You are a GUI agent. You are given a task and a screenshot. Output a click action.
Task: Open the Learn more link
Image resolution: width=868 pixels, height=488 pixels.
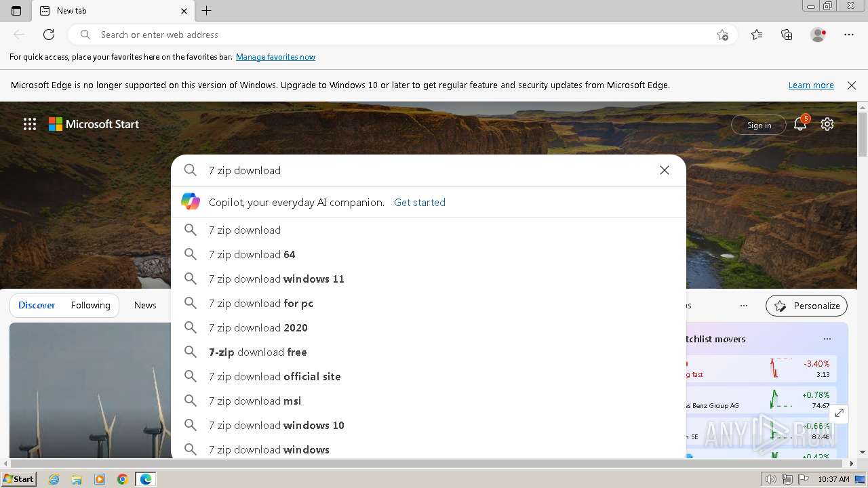point(811,85)
